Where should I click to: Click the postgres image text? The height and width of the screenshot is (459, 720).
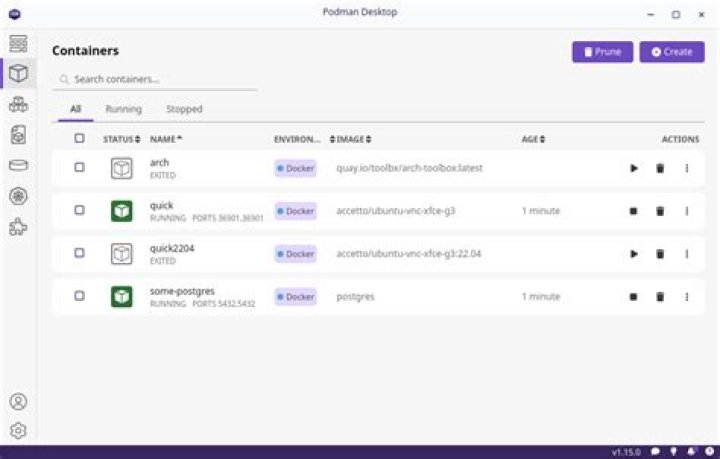pos(355,297)
